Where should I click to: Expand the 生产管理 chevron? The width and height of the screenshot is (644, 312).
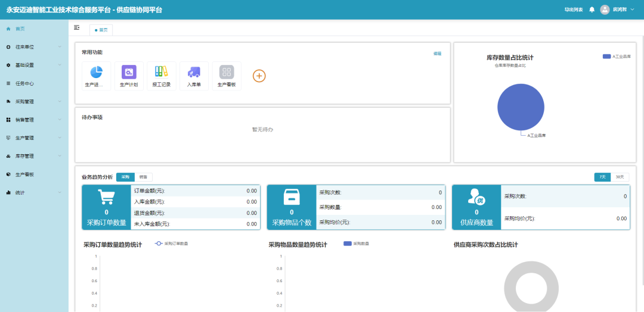tap(60, 138)
